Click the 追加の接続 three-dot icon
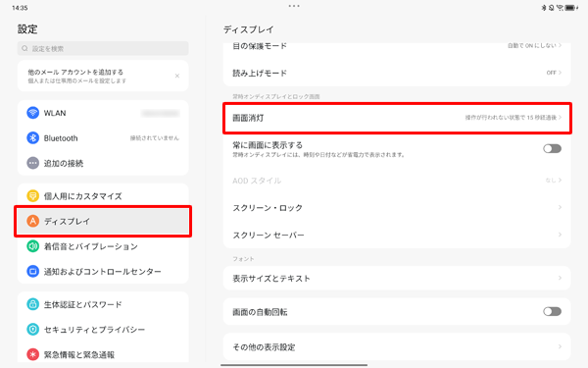The image size is (588, 368). [x=33, y=163]
